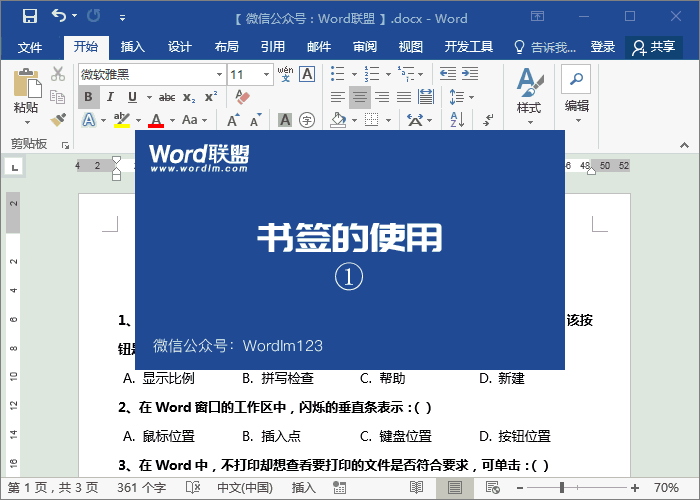Click enclosed character 字 icon

pyautogui.click(x=307, y=120)
